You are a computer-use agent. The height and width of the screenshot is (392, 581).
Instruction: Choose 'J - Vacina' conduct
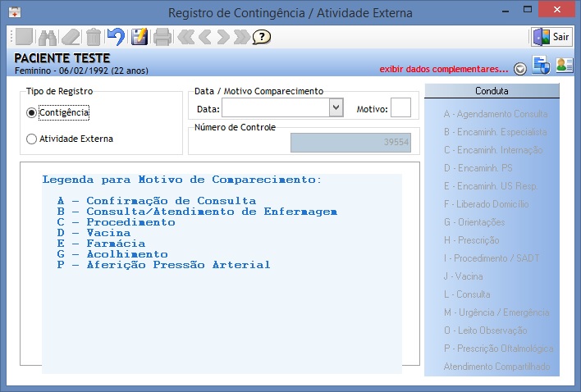point(463,276)
